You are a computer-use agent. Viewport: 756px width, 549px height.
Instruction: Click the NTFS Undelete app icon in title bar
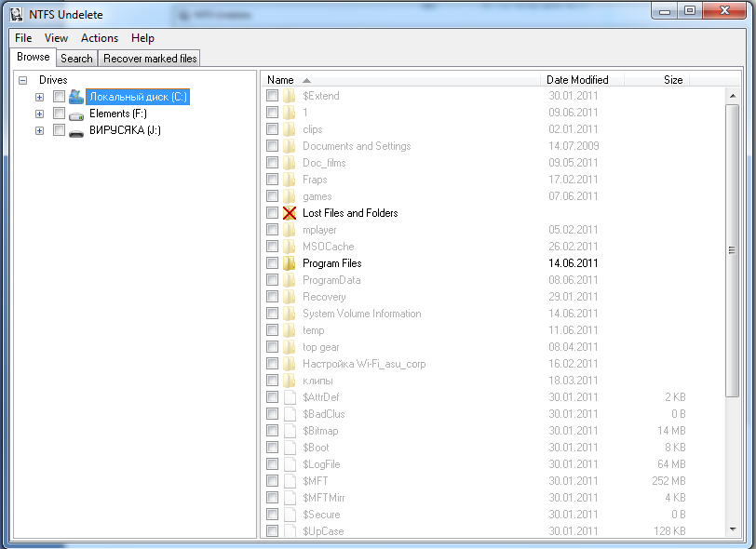tap(16, 15)
